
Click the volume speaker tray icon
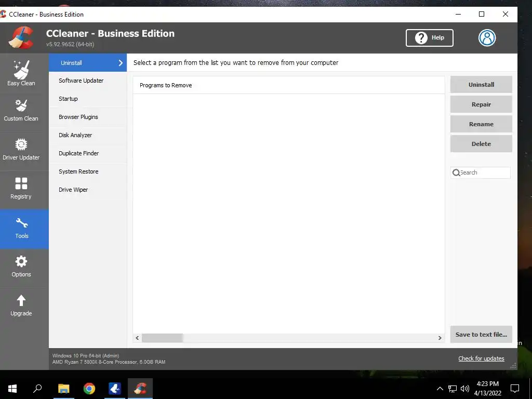465,389
